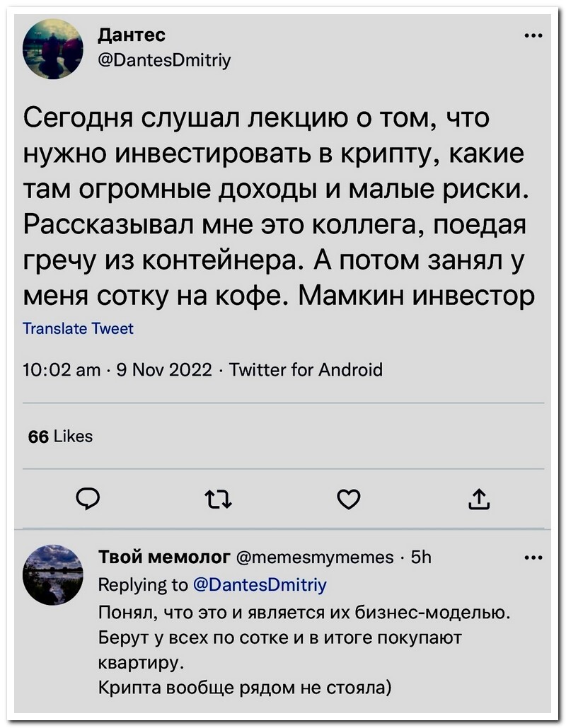Click the retweet arrows icon
The image size is (566, 728).
click(218, 499)
